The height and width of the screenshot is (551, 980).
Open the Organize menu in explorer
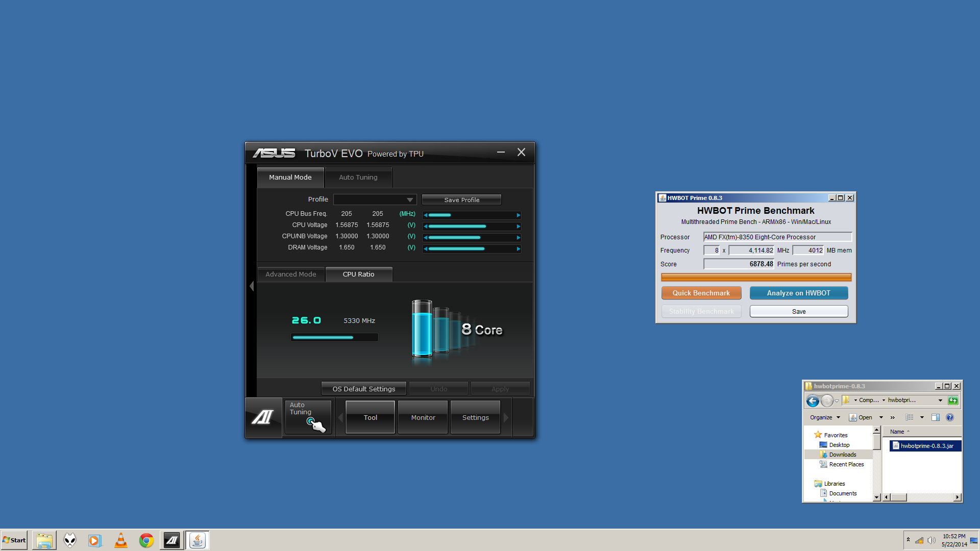click(x=824, y=417)
